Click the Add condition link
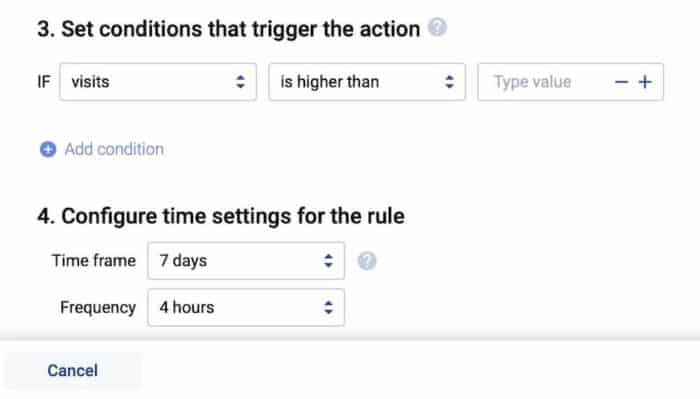 [114, 149]
